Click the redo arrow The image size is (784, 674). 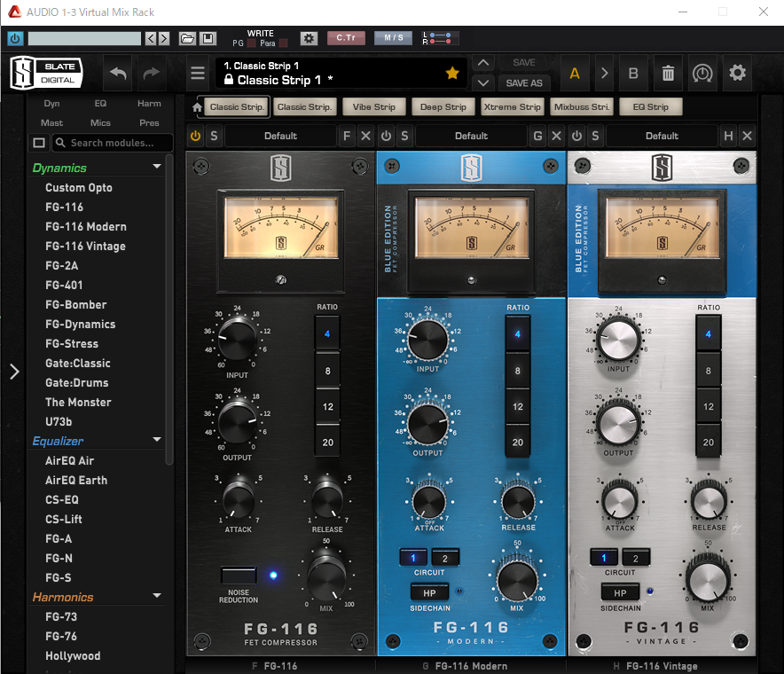pos(151,74)
